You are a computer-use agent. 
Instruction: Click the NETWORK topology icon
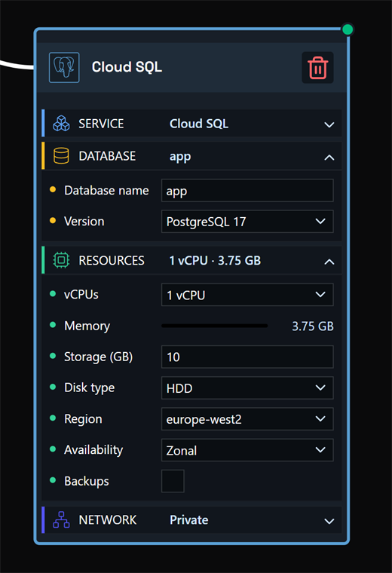tap(61, 519)
